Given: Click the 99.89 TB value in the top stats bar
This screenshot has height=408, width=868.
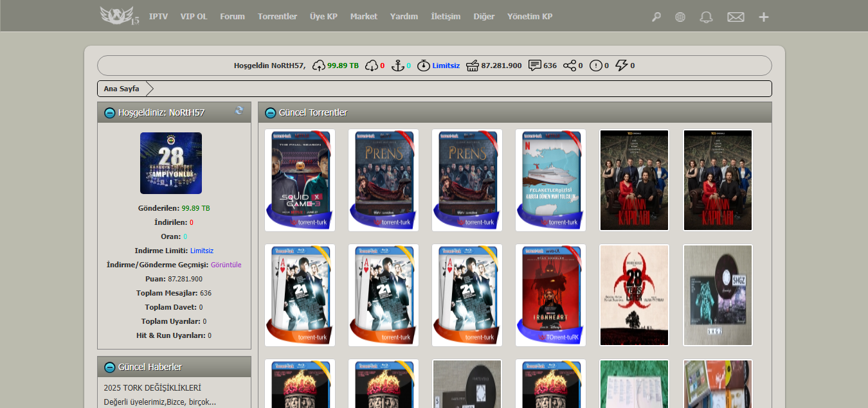Looking at the screenshot, I should tap(343, 66).
